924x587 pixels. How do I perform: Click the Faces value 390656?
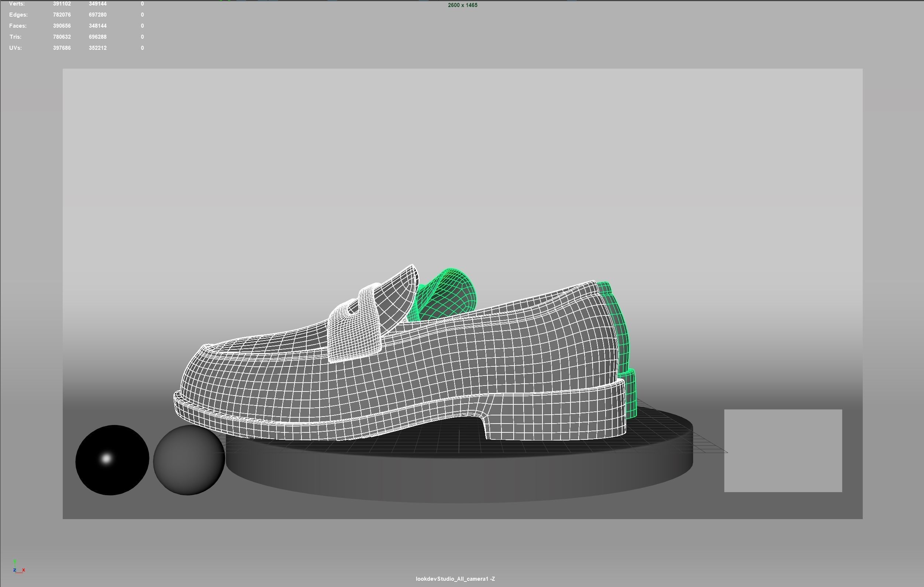point(62,26)
